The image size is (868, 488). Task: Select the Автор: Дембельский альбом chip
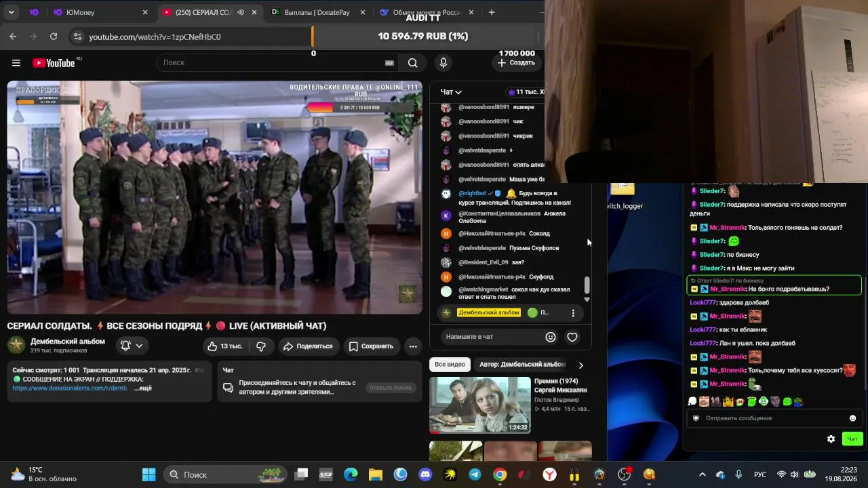pyautogui.click(x=522, y=365)
